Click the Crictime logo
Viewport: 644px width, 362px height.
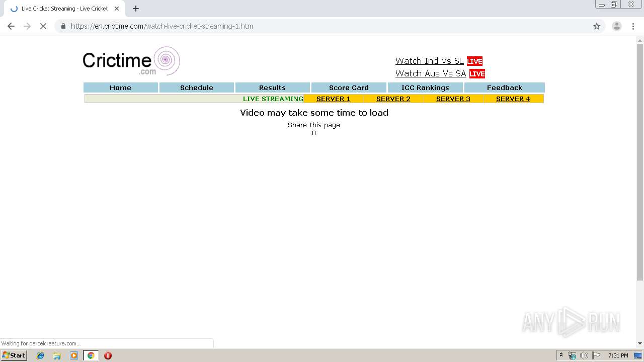click(x=131, y=61)
